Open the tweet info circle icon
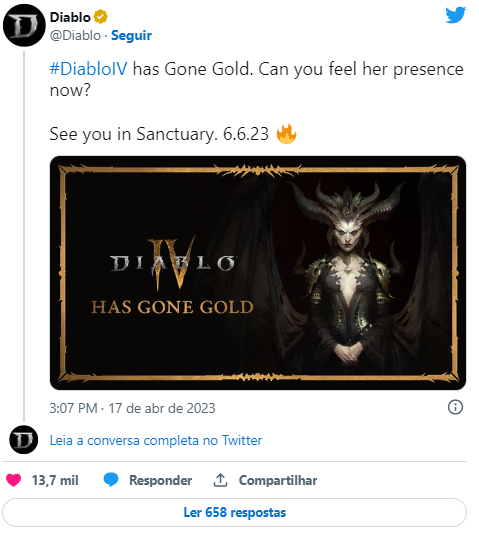 click(455, 407)
